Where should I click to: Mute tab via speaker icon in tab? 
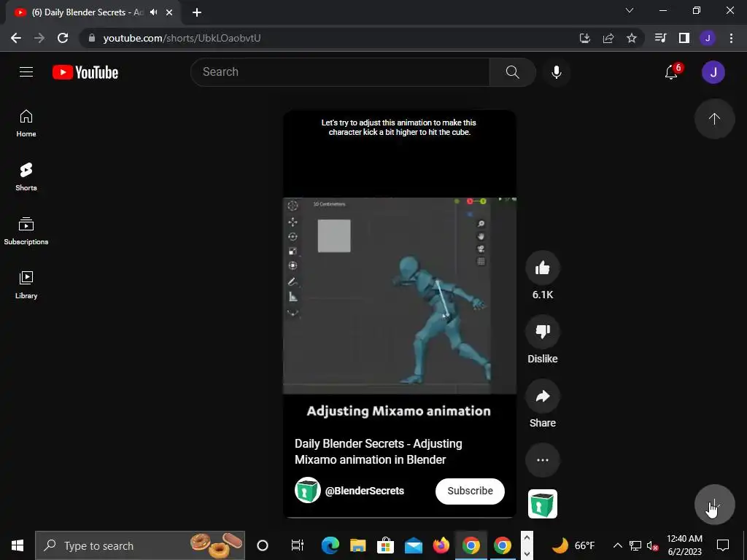[x=153, y=12]
